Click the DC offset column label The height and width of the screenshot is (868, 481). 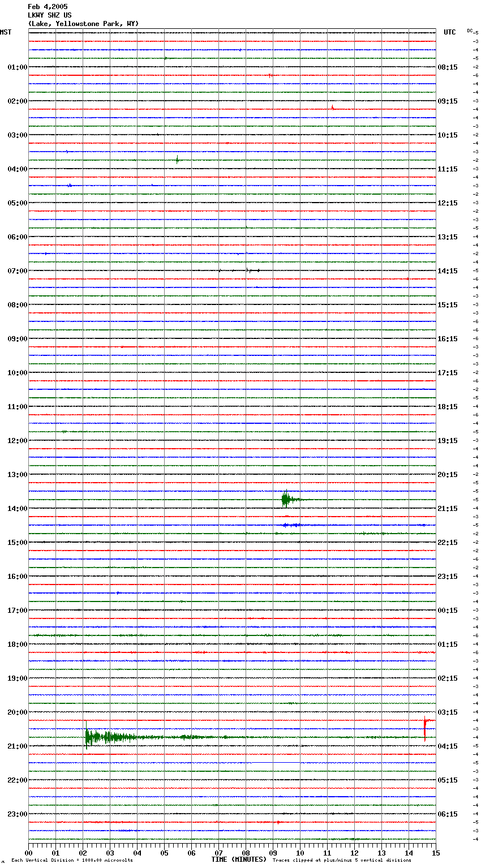(470, 31)
